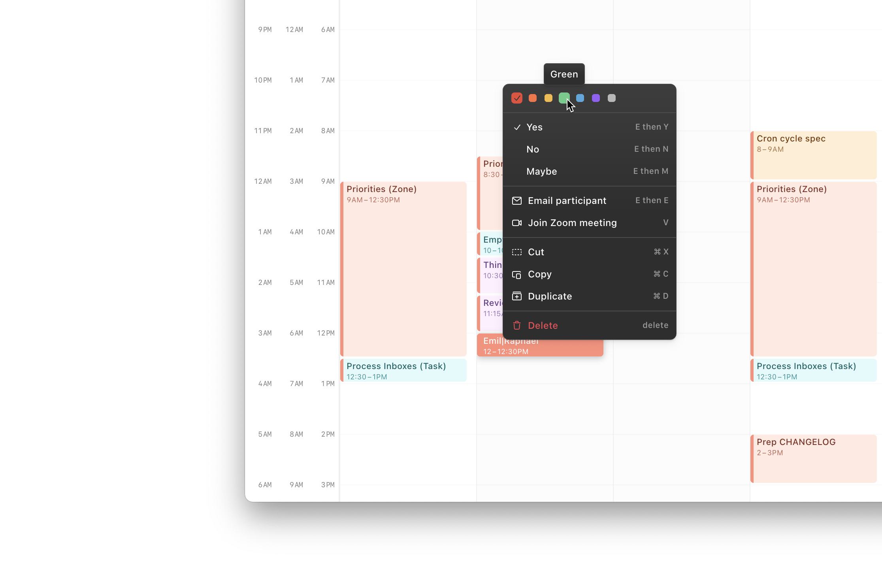Select the gray color circle

point(610,98)
